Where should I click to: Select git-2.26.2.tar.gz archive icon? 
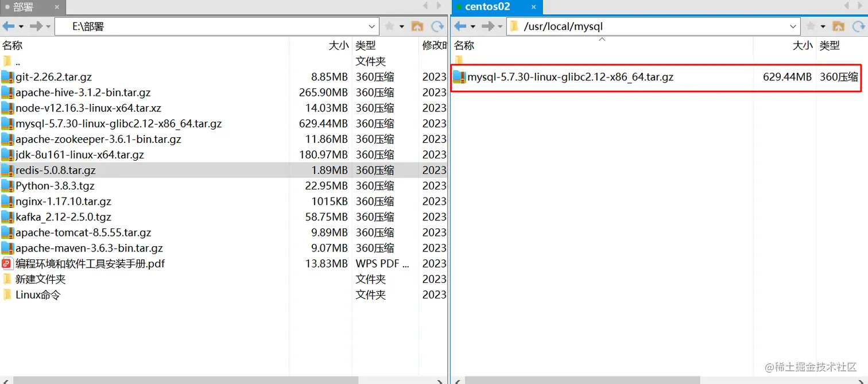(x=7, y=76)
